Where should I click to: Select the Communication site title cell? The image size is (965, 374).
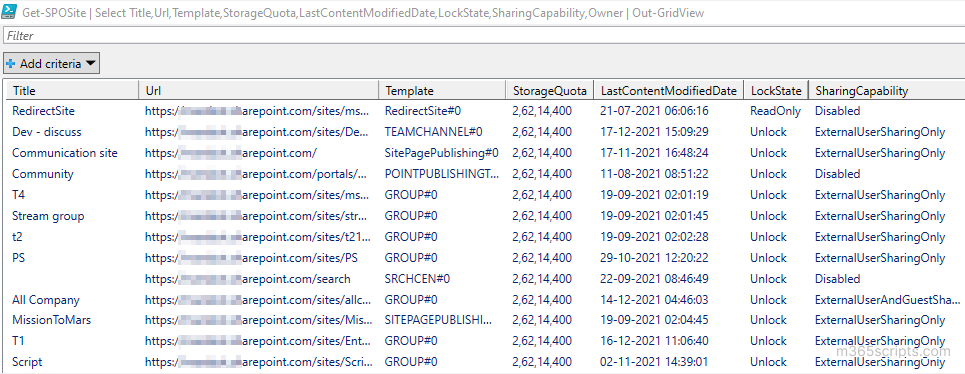pos(65,153)
